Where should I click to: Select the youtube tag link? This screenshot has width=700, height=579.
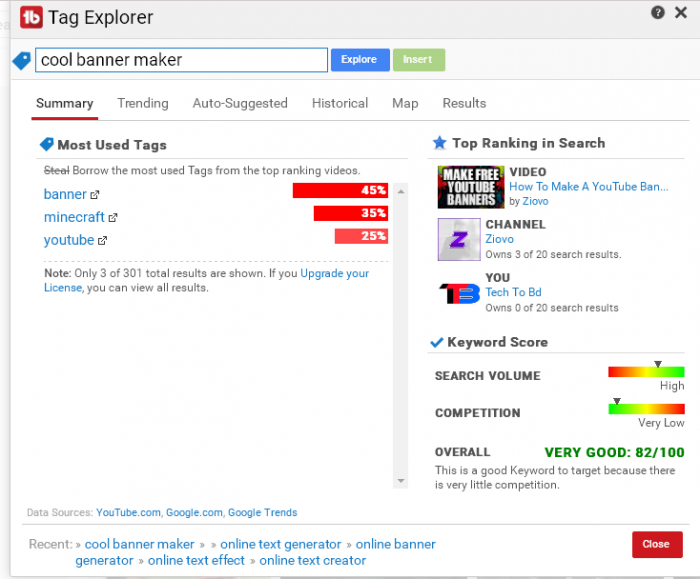[69, 240]
